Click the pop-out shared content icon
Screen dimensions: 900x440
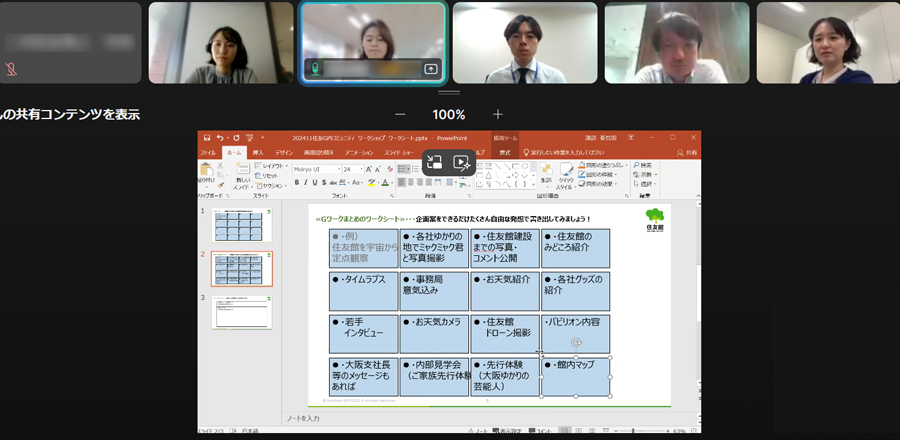pyautogui.click(x=435, y=162)
